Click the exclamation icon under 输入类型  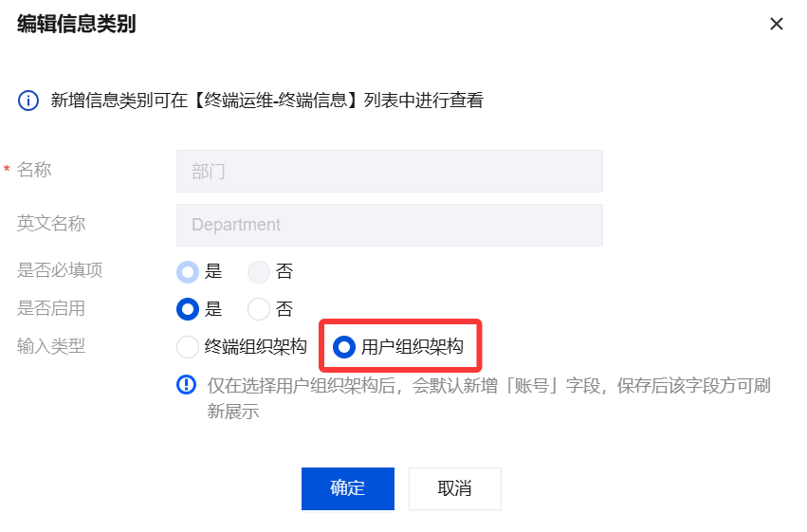pos(187,385)
